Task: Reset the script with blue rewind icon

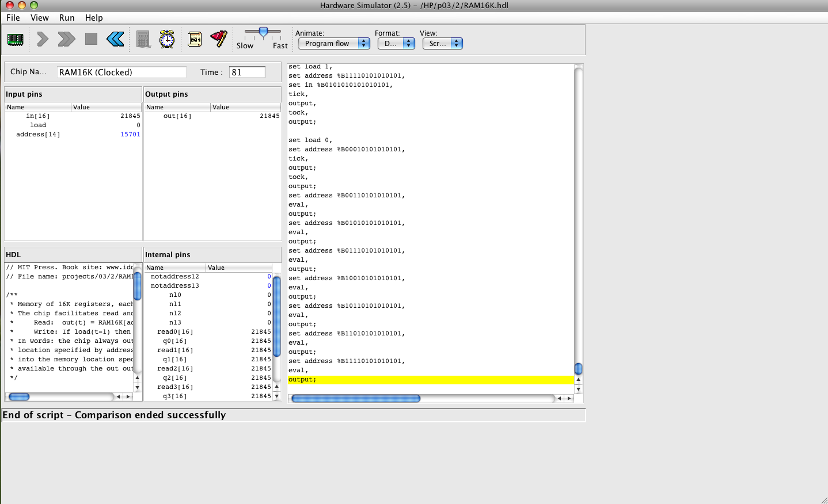Action: click(x=115, y=39)
